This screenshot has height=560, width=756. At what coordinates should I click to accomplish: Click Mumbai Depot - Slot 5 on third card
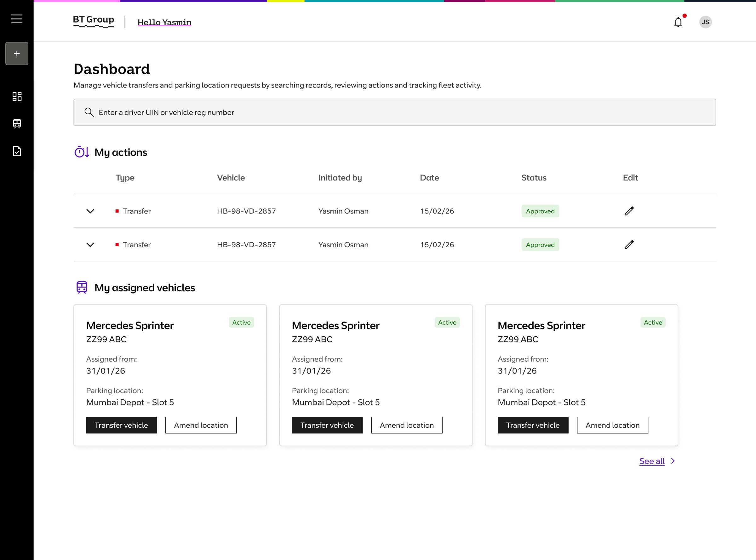(x=541, y=403)
